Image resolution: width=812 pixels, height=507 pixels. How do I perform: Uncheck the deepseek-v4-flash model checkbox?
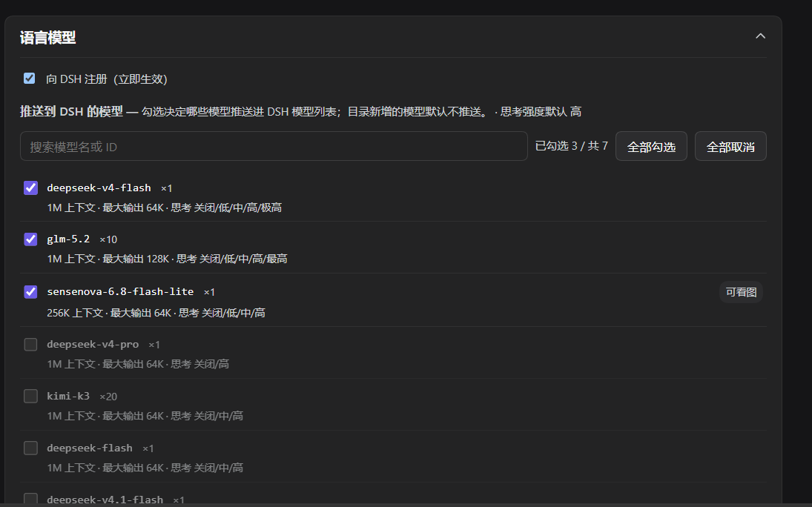point(30,188)
